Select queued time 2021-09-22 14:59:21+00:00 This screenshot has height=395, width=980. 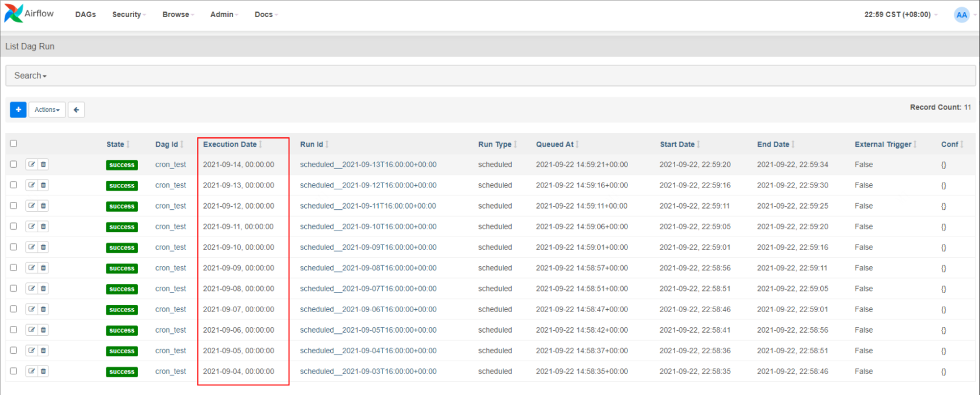[x=582, y=165]
